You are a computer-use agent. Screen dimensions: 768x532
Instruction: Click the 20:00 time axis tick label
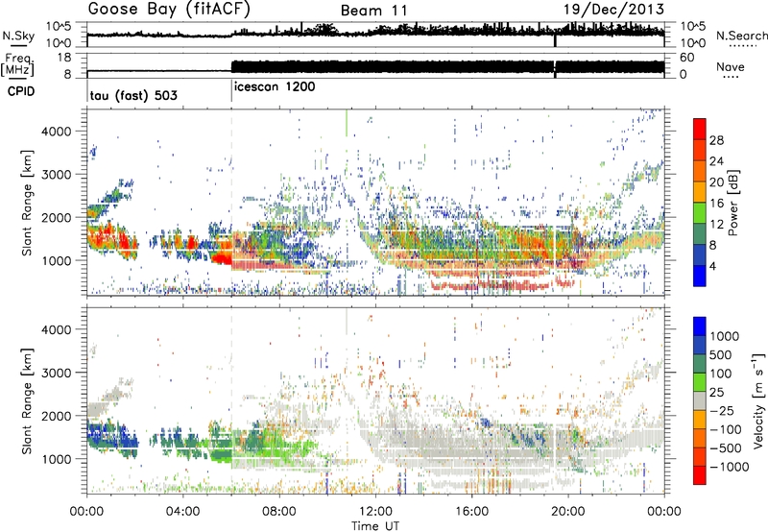coord(567,512)
